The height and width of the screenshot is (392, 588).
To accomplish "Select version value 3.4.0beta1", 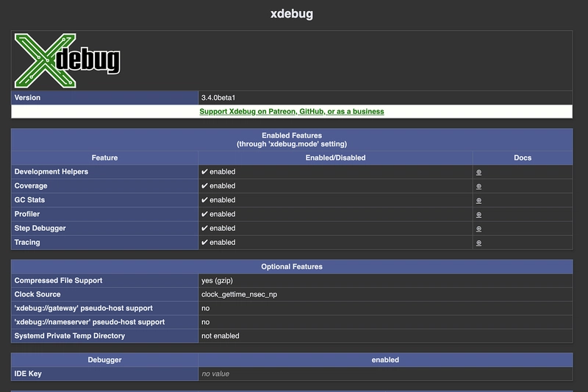I will [218, 98].
